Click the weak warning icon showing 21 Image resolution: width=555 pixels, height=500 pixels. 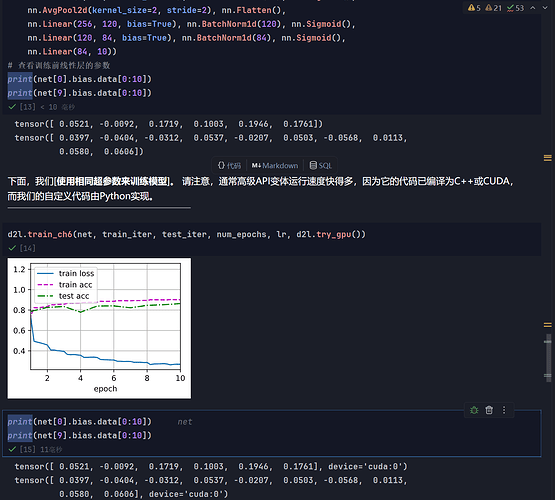coord(493,8)
